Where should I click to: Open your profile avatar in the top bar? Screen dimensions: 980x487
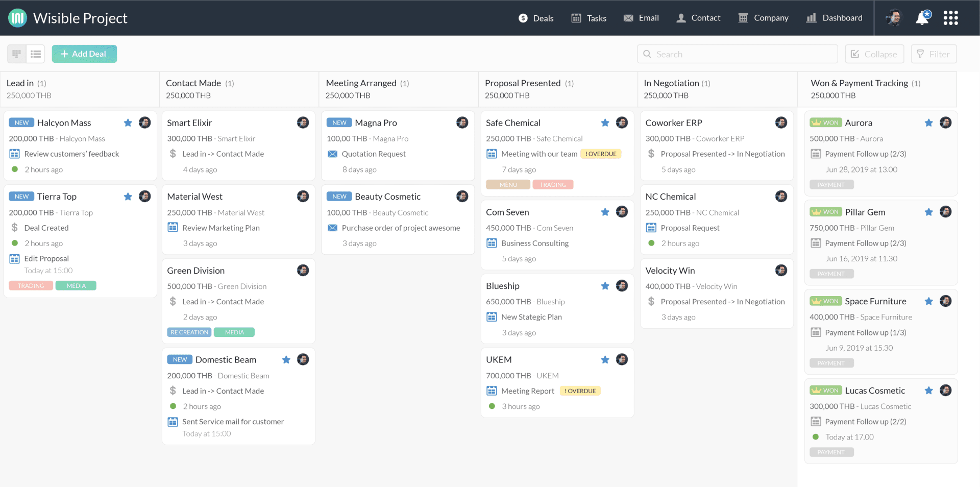[894, 17]
